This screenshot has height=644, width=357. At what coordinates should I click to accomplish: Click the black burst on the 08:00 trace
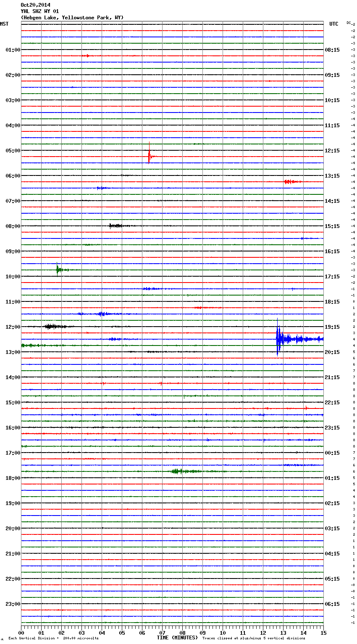(115, 225)
